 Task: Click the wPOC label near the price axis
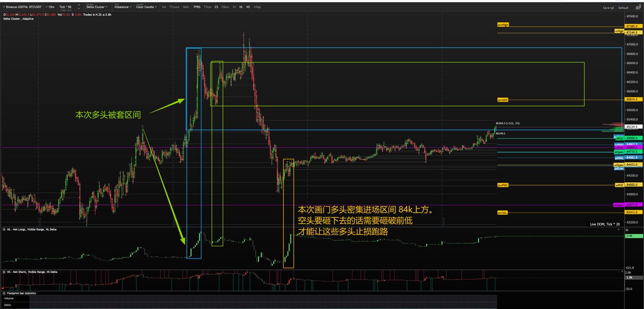coord(620,185)
